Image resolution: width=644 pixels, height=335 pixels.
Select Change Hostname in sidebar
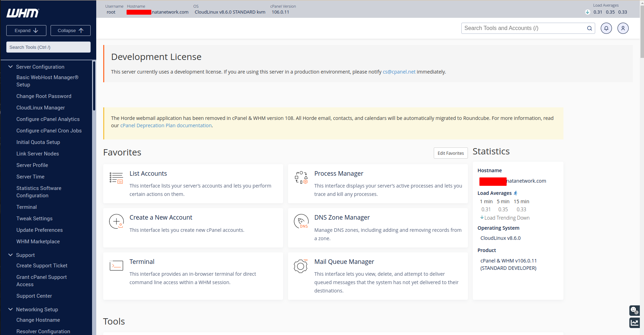[x=38, y=320]
